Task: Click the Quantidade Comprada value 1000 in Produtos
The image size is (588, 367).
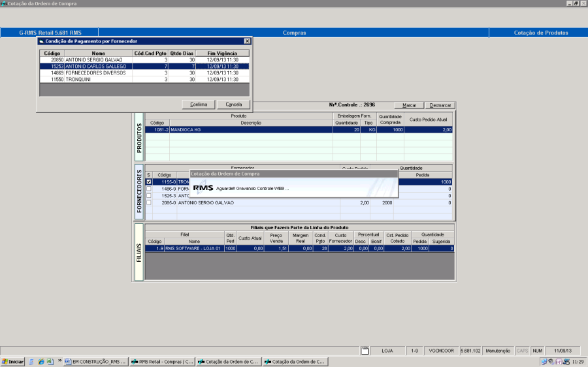Action: [391, 130]
